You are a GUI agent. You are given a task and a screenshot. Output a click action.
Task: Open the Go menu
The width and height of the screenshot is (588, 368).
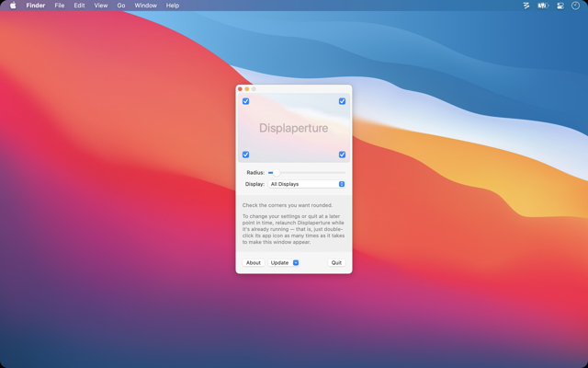pos(121,6)
